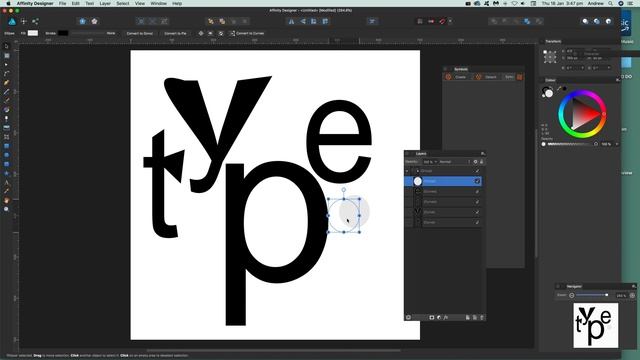Open the Select menu

coord(122,3)
